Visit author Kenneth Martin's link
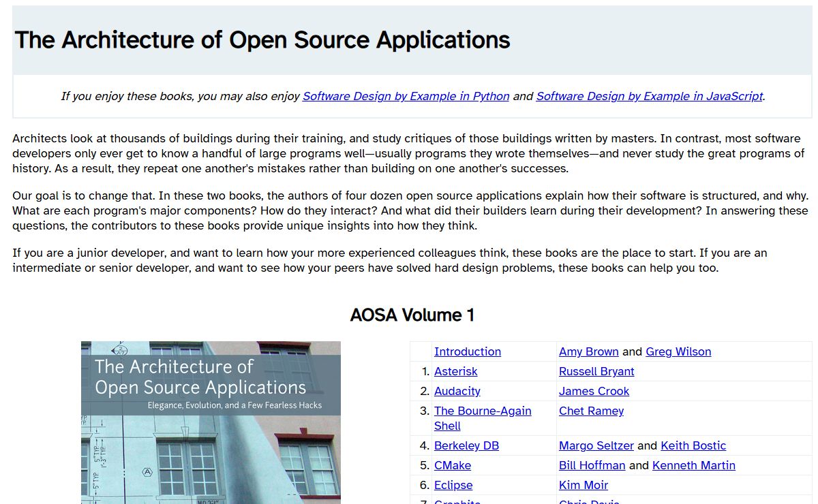Image resolution: width=818 pixels, height=504 pixels. click(x=694, y=465)
